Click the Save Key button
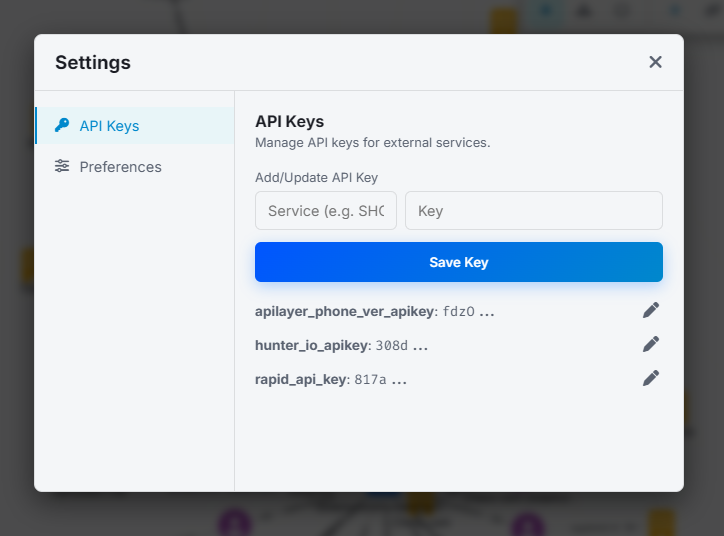 tap(459, 262)
